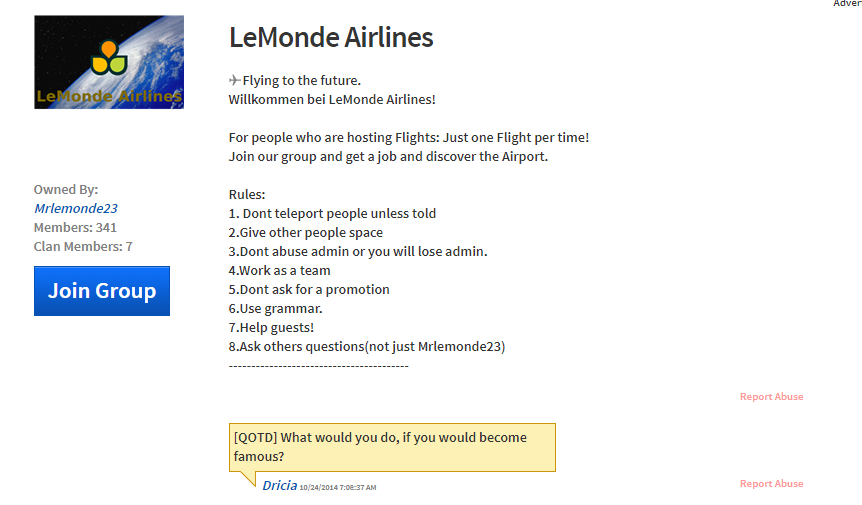Click the tri-color leaf emblem in the group logo
The image size is (862, 505).
[109, 58]
